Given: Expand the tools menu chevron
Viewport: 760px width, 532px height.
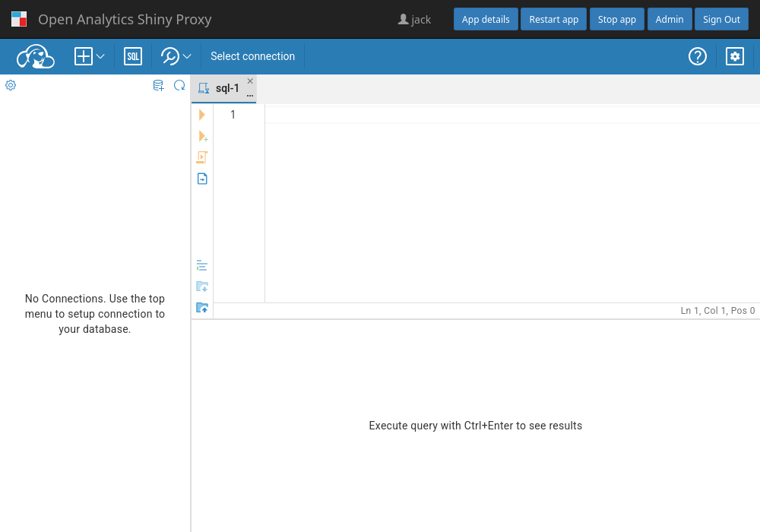Looking at the screenshot, I should click(187, 56).
